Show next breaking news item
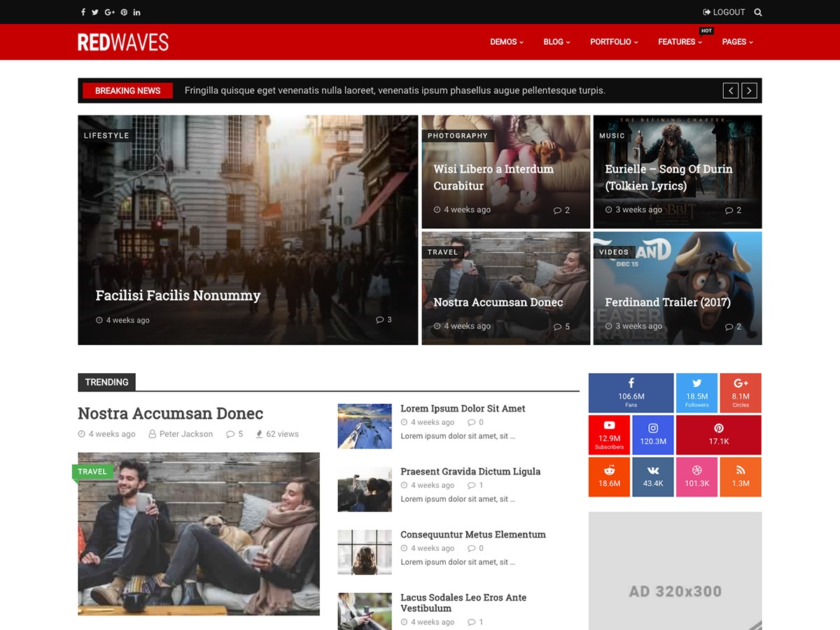The image size is (840, 630). pyautogui.click(x=749, y=90)
